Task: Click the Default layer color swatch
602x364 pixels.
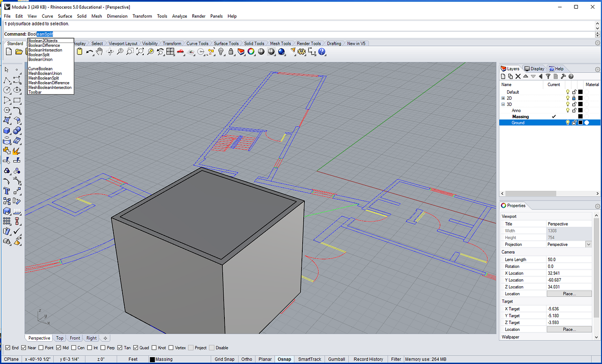Action: pos(580,92)
